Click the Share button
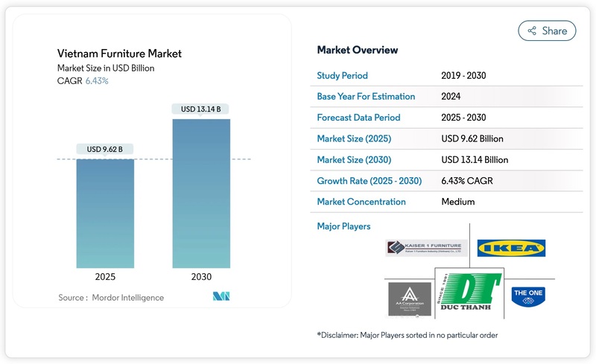The width and height of the screenshot is (596, 364). tap(547, 31)
